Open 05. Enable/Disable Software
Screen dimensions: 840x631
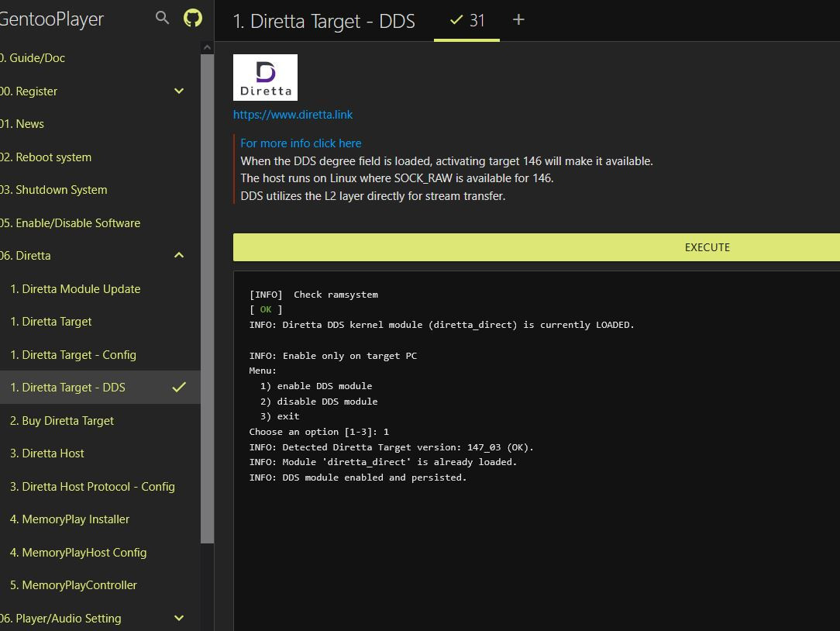click(100, 223)
